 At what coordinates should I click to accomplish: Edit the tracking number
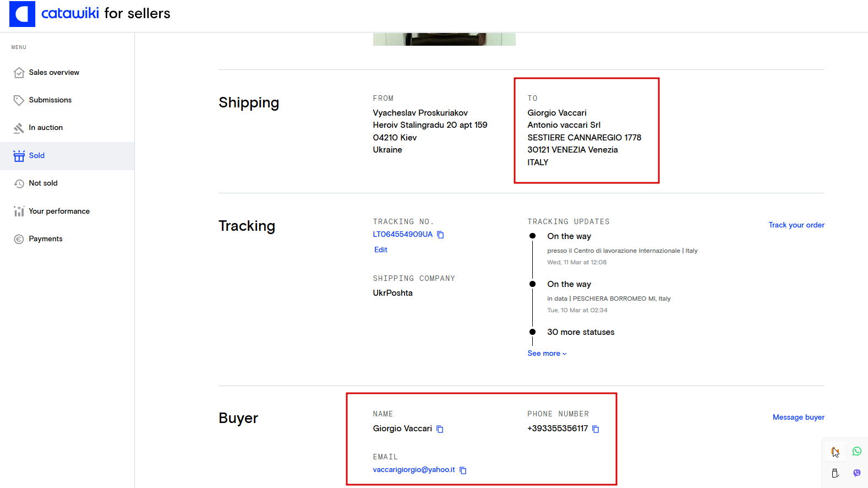(380, 250)
